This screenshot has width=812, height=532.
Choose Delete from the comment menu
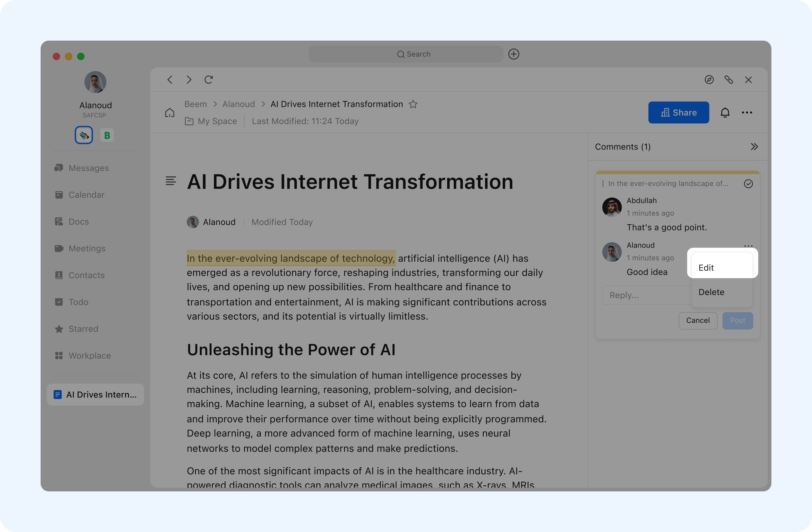pos(711,292)
